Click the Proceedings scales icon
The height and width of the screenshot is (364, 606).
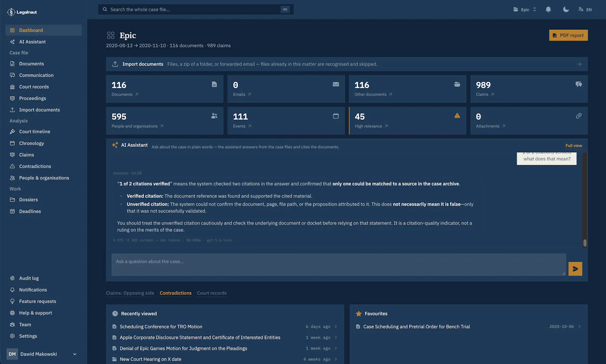[12, 98]
